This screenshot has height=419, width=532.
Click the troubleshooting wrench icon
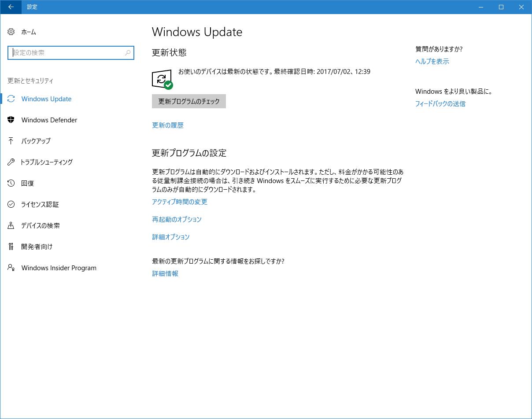pos(11,162)
